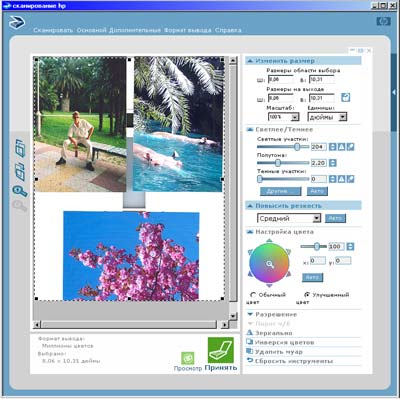Viewport: 400px width, 399px height.
Task: Open the Сканировать menu
Action: pyautogui.click(x=53, y=30)
